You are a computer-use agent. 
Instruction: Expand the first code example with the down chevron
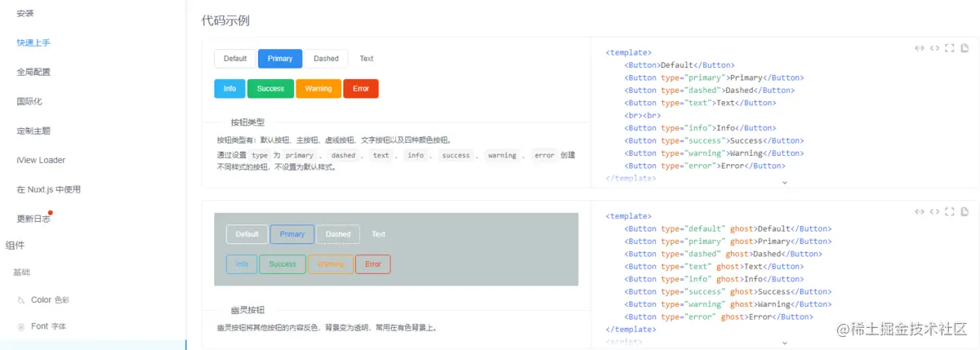(785, 183)
